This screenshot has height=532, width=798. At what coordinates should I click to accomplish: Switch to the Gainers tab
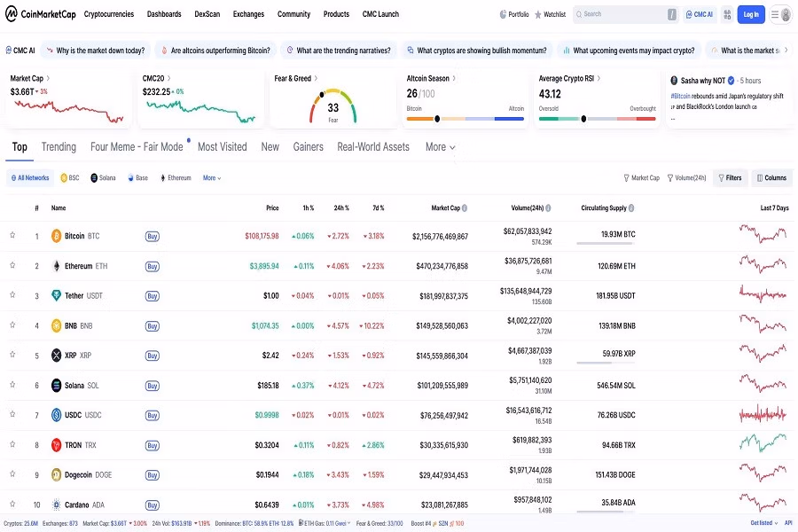(308, 146)
